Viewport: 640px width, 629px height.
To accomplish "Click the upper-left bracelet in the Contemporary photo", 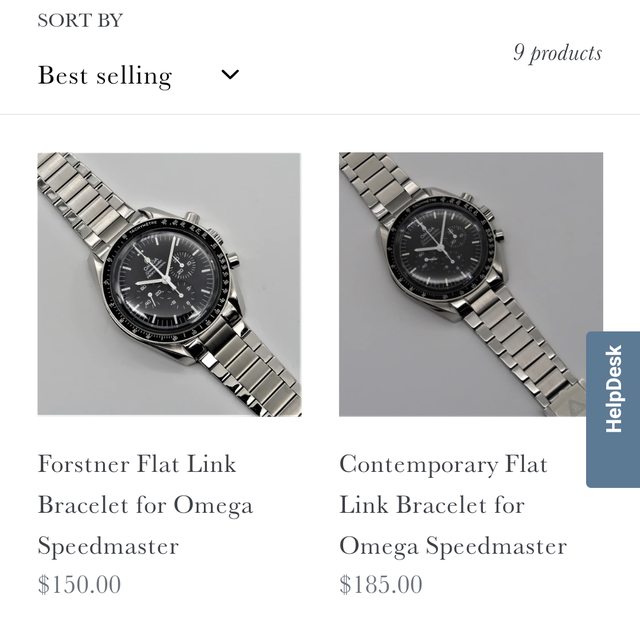I will 372,182.
